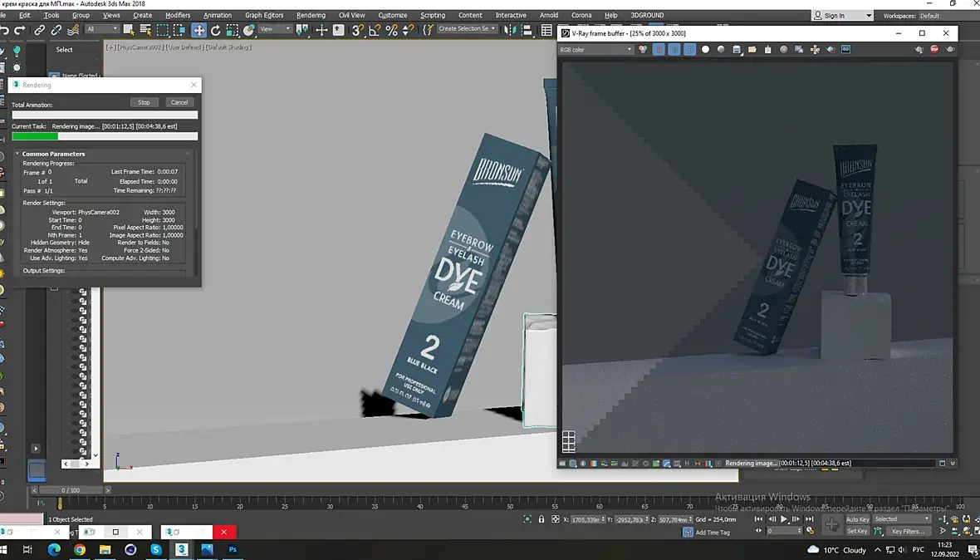Collapse Common Parameters rollout
This screenshot has width=980, height=560.
54,154
